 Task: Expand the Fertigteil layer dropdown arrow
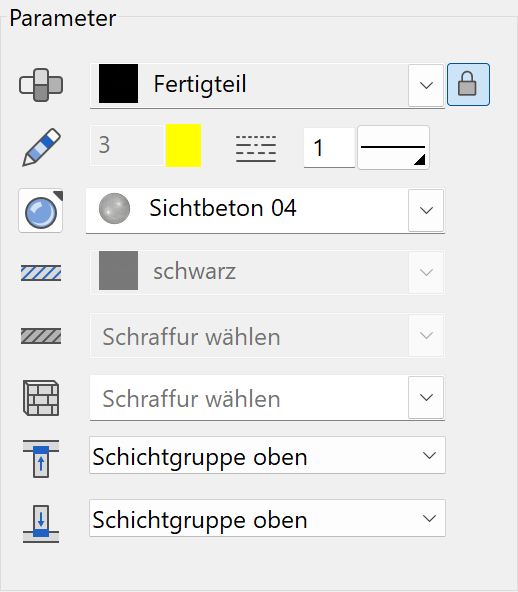click(x=426, y=85)
